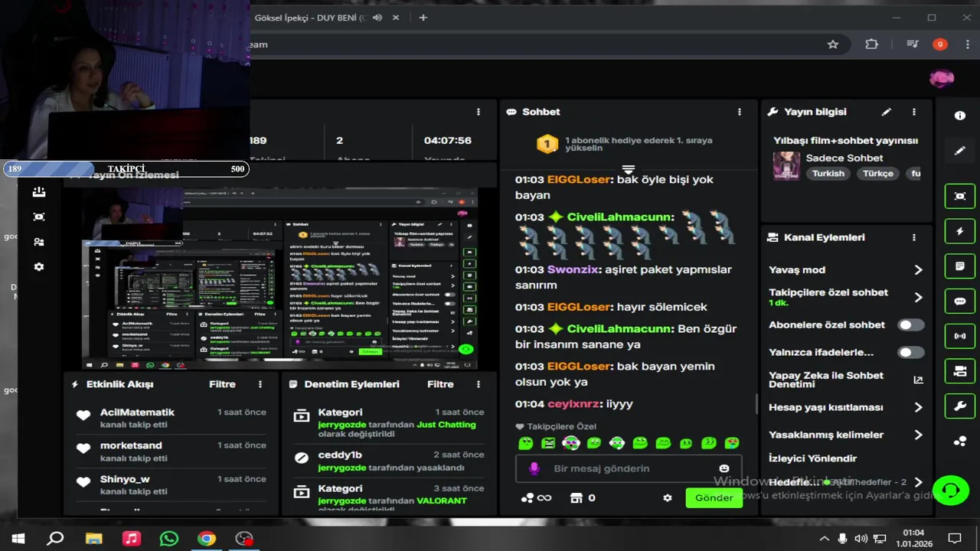This screenshot has height=551, width=980.
Task: Open the note icon in right sidebar
Action: click(x=959, y=266)
